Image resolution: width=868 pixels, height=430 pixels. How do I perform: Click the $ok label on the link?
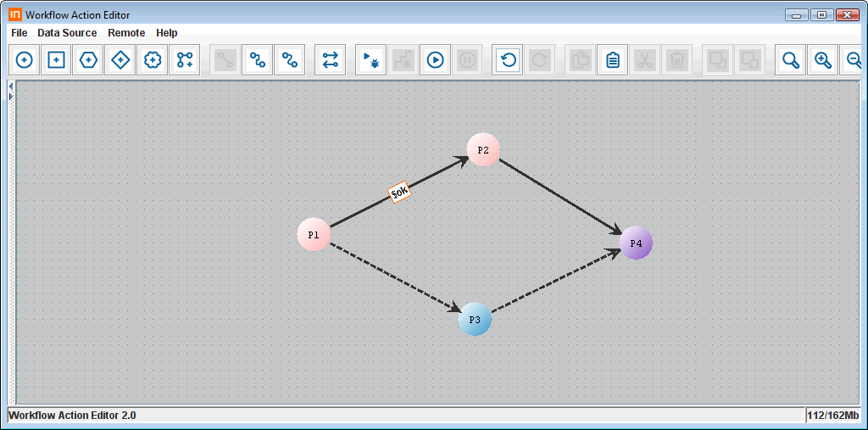pyautogui.click(x=399, y=193)
